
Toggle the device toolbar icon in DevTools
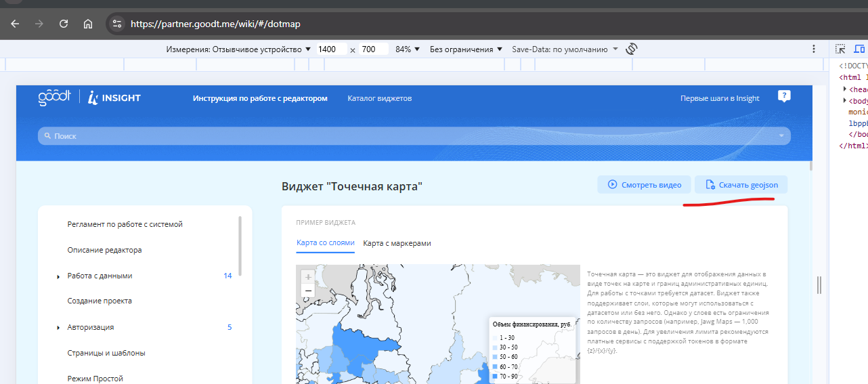pos(859,49)
